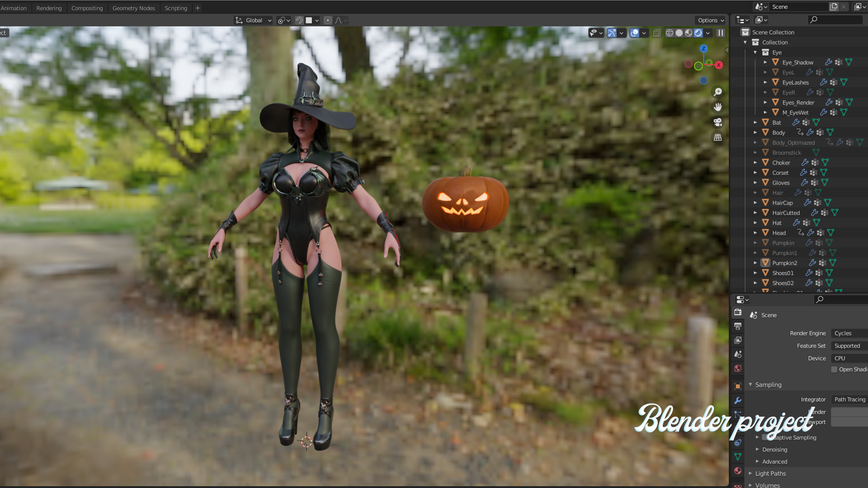Viewport: 868px width, 488px height.
Task: Switch to solid viewport shading
Action: click(x=679, y=33)
